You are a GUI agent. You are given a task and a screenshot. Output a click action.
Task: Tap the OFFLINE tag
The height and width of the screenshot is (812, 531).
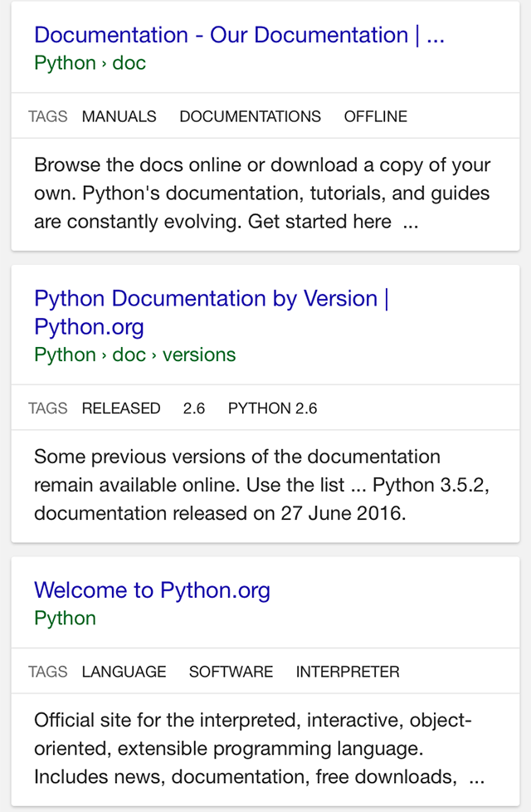375,117
